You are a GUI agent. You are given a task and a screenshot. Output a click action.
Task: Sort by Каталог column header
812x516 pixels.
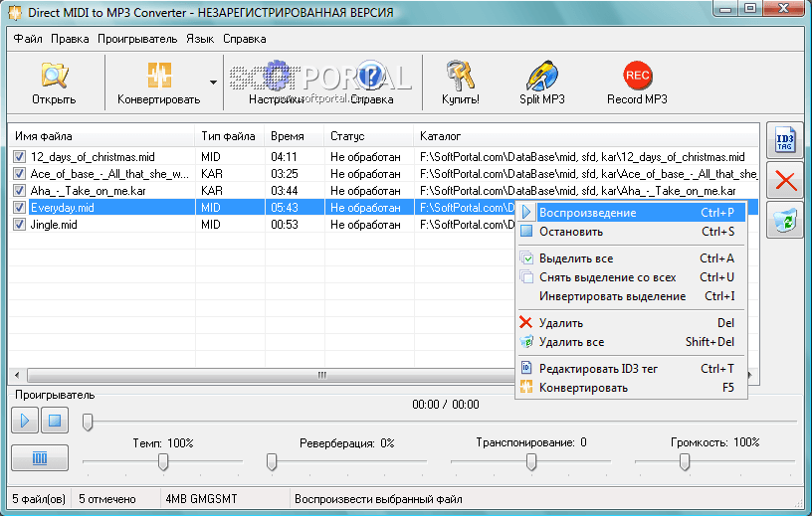tap(586, 136)
